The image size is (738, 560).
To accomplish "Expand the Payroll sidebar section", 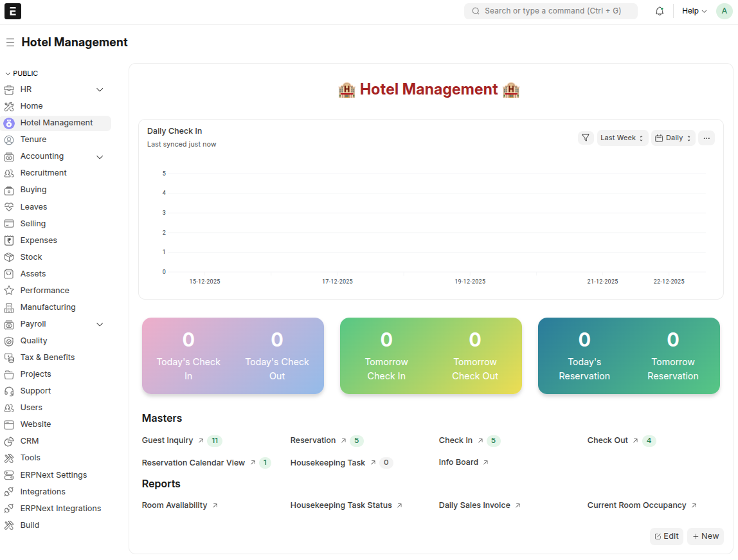I will click(x=100, y=323).
